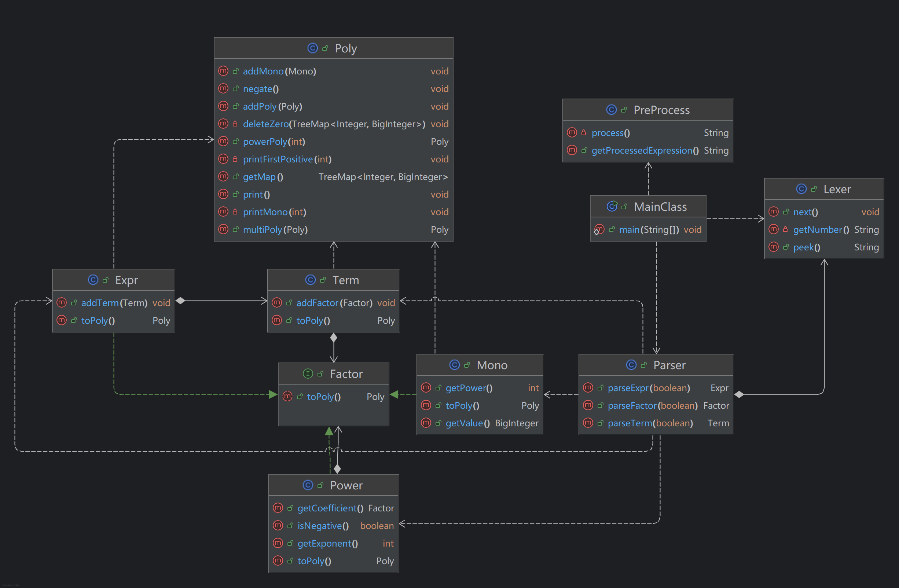The width and height of the screenshot is (899, 588).
Task: Click the main(String[]) method entry
Action: click(x=649, y=229)
